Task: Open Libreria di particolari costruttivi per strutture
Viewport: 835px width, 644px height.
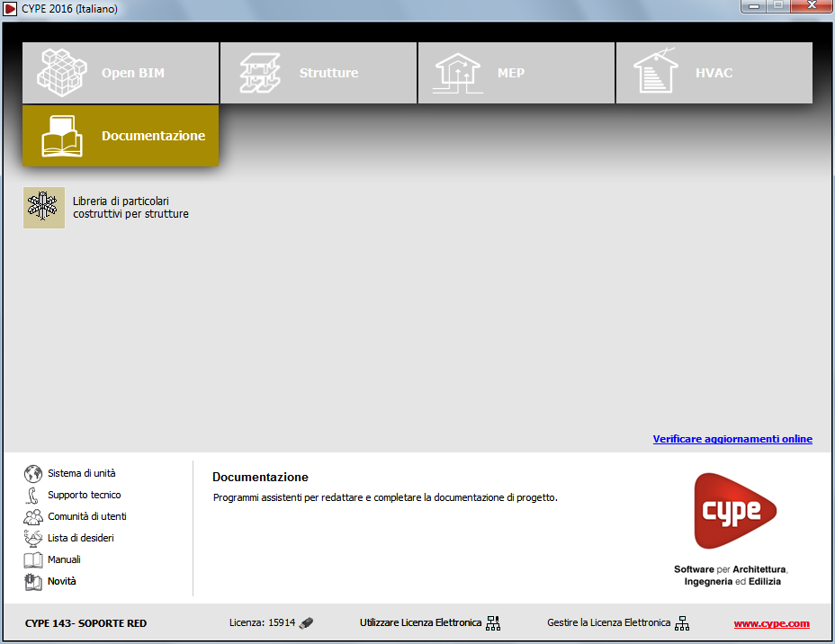Action: [130, 208]
